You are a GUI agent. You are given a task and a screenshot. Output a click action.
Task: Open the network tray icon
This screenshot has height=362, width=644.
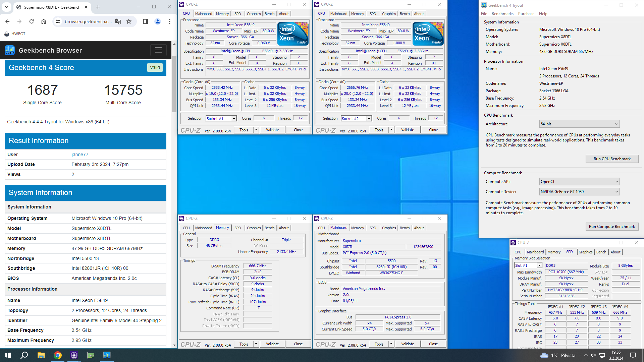pyautogui.click(x=602, y=355)
